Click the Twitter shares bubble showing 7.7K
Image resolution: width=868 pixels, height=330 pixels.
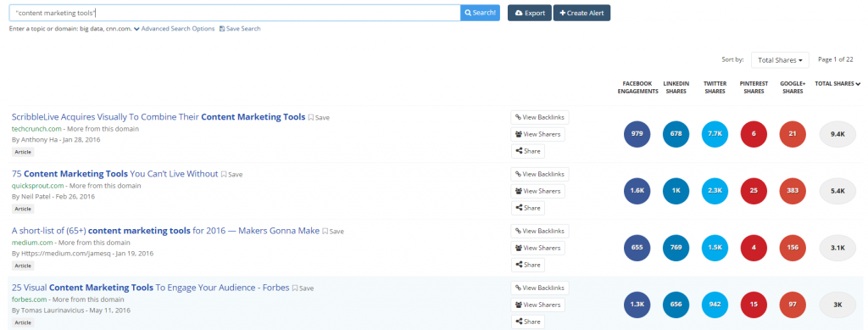(715, 134)
